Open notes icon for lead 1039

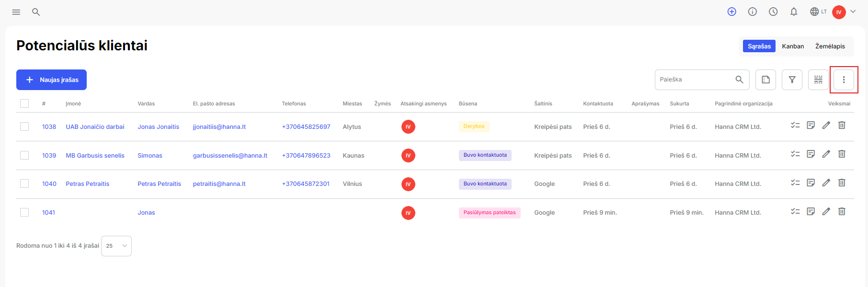tap(811, 154)
